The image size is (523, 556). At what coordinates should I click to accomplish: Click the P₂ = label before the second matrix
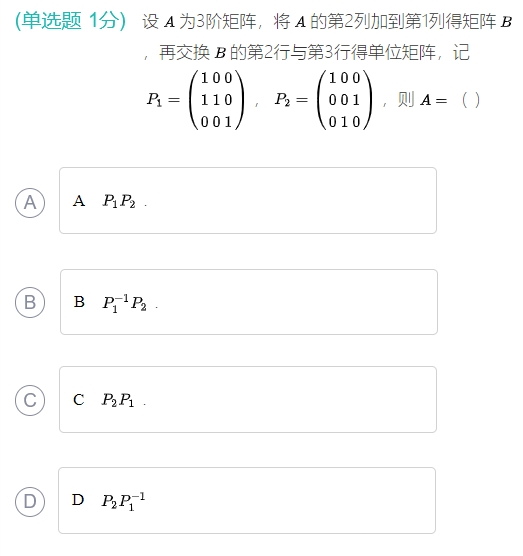(x=291, y=100)
